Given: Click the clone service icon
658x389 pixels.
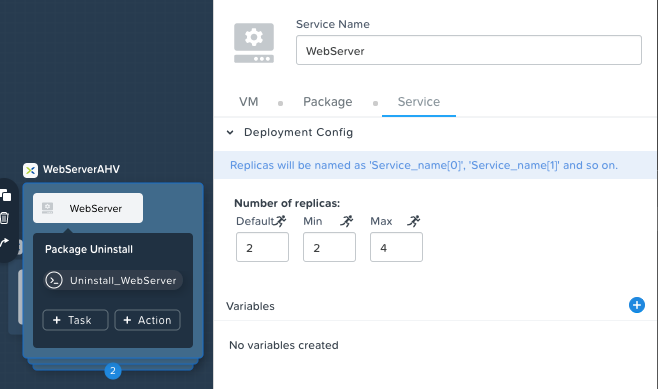Looking at the screenshot, I should tap(5, 196).
